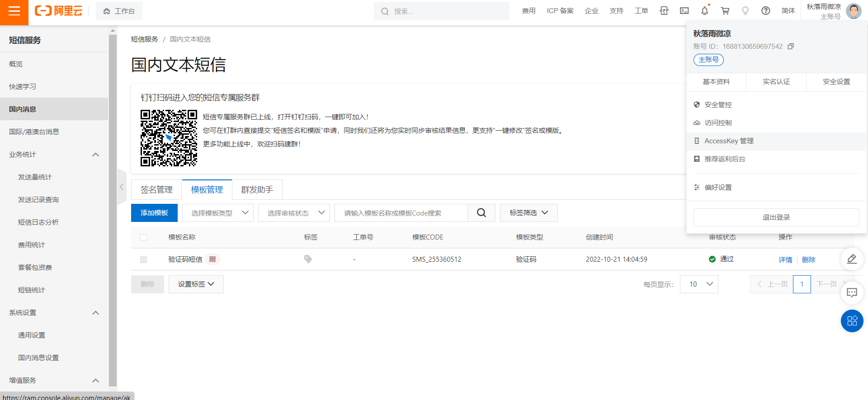Open 偏好设置 menu item

(x=776, y=188)
